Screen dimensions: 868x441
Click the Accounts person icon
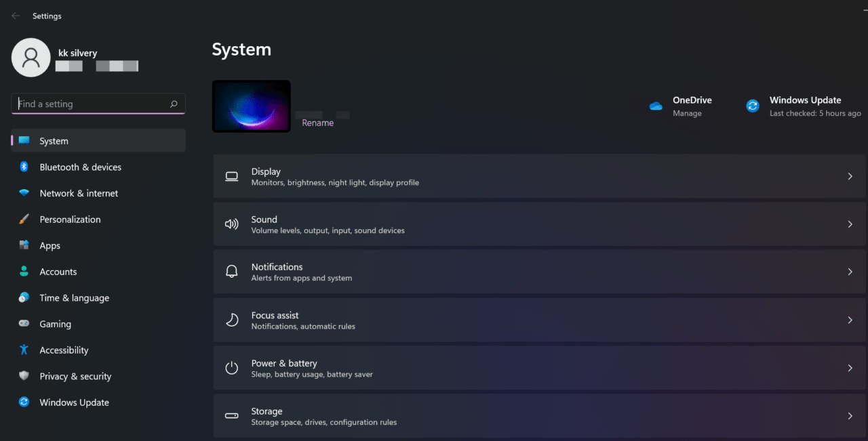[x=24, y=272]
